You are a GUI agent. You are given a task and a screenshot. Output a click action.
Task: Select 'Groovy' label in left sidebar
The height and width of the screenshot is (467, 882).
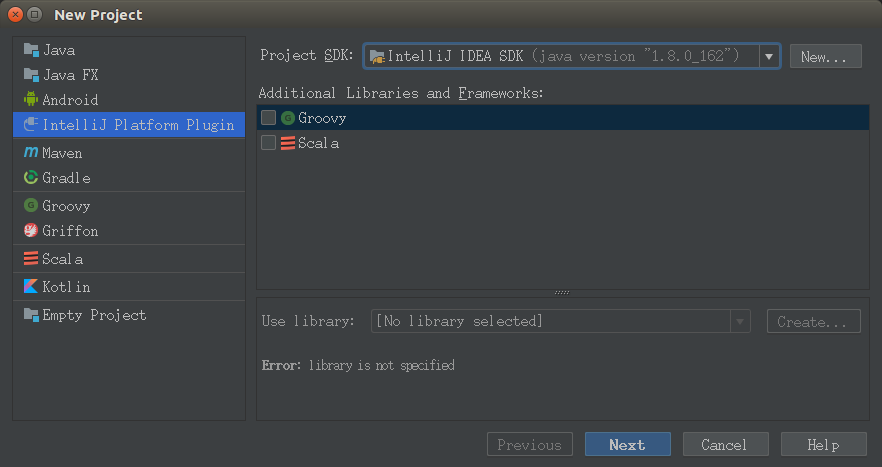(x=66, y=206)
